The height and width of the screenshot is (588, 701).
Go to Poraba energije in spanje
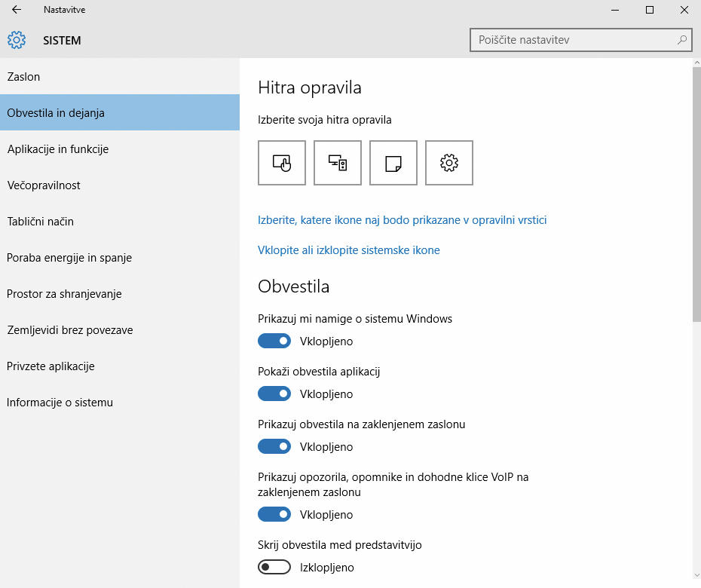(x=120, y=258)
